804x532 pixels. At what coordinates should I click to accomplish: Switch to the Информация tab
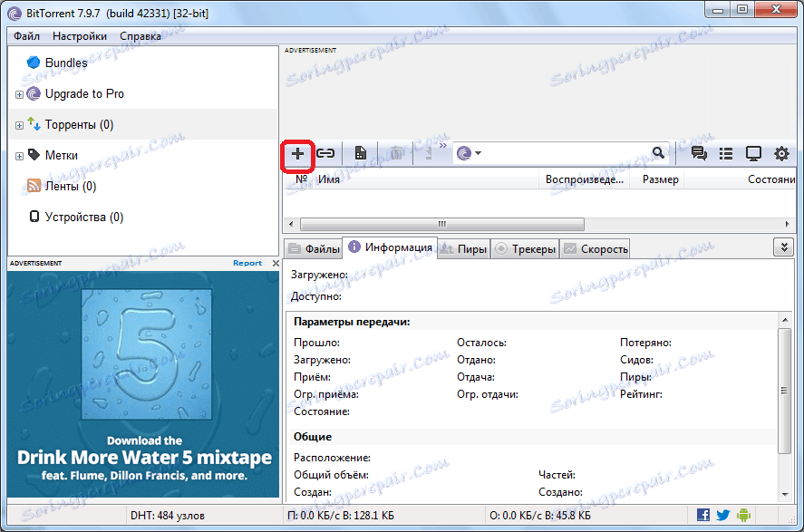click(390, 247)
